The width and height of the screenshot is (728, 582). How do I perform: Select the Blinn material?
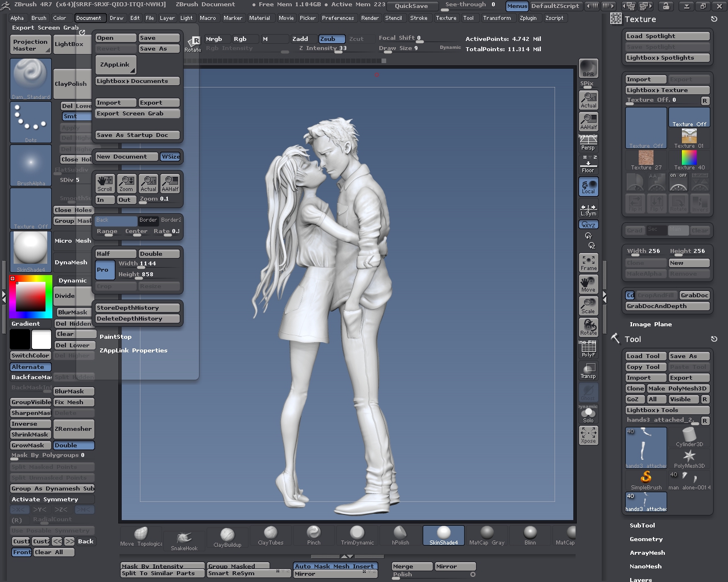530,535
